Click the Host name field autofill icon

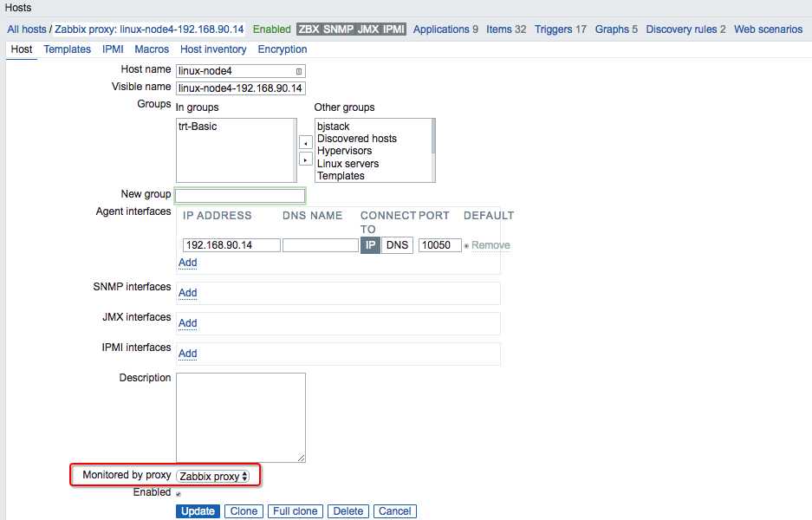tap(299, 71)
